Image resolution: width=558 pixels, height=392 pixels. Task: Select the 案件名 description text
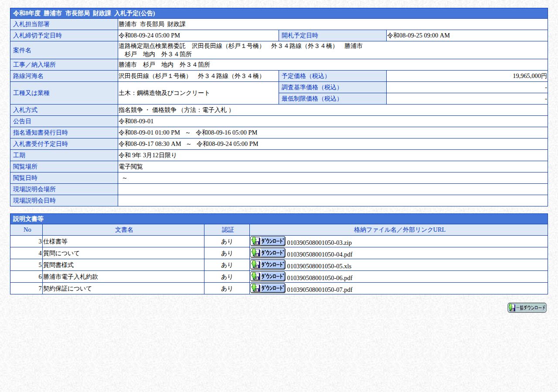pos(241,50)
